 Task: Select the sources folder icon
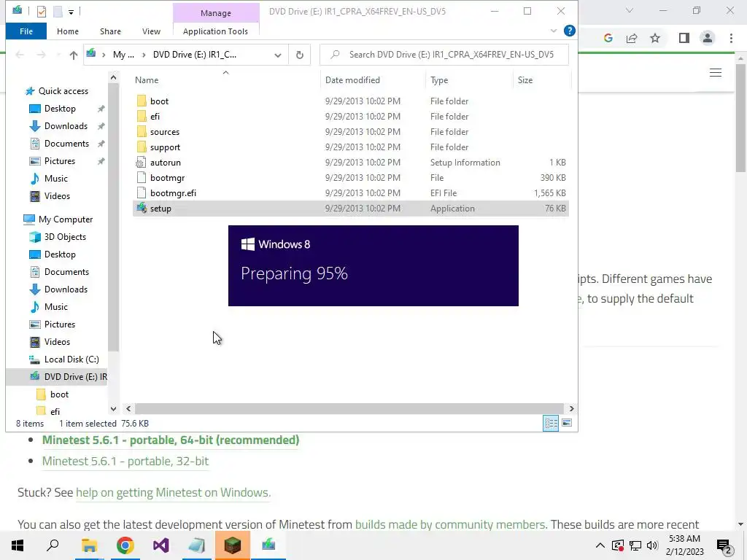click(142, 132)
